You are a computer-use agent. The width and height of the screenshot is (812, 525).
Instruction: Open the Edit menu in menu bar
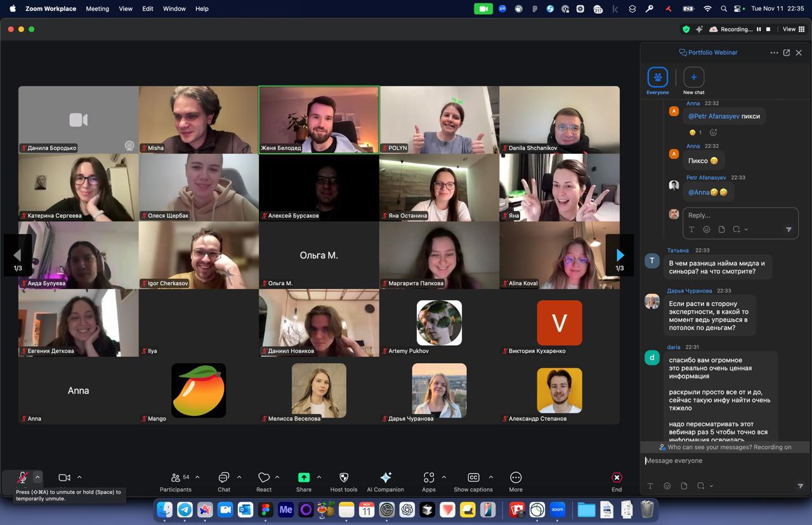coord(148,9)
